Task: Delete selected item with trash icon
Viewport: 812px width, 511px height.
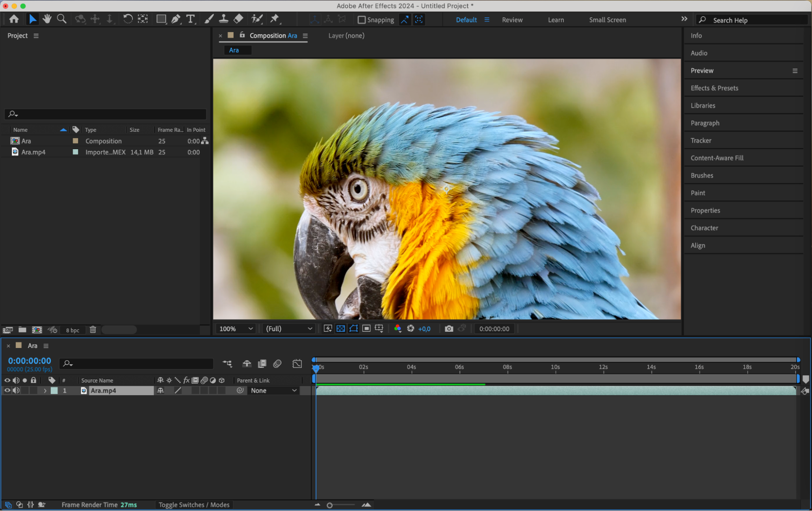Action: 93,330
